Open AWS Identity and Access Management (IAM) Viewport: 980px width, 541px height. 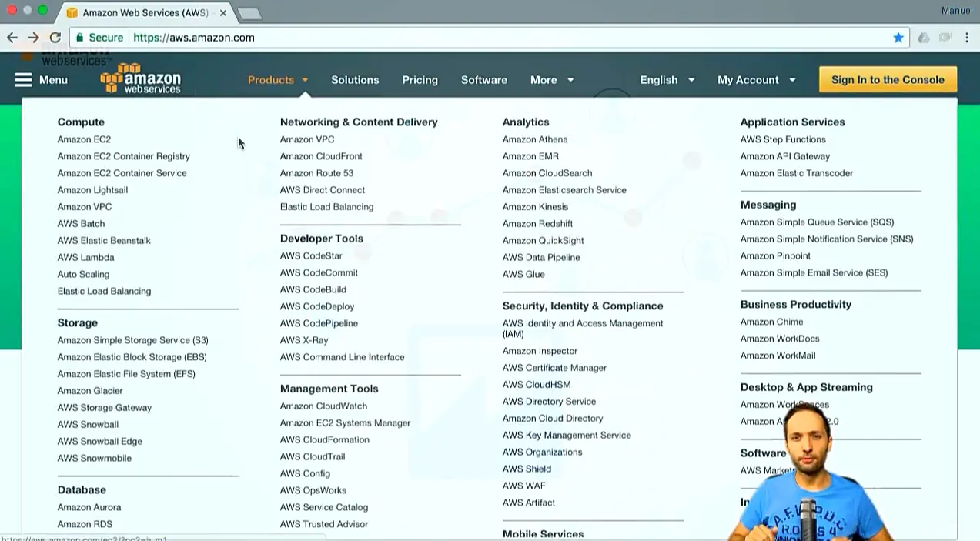point(583,329)
